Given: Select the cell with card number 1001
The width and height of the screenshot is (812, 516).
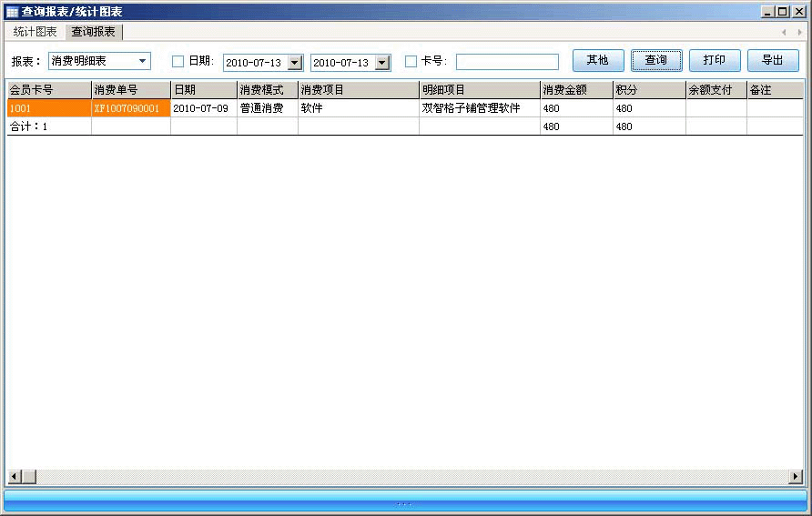Looking at the screenshot, I should click(x=49, y=108).
